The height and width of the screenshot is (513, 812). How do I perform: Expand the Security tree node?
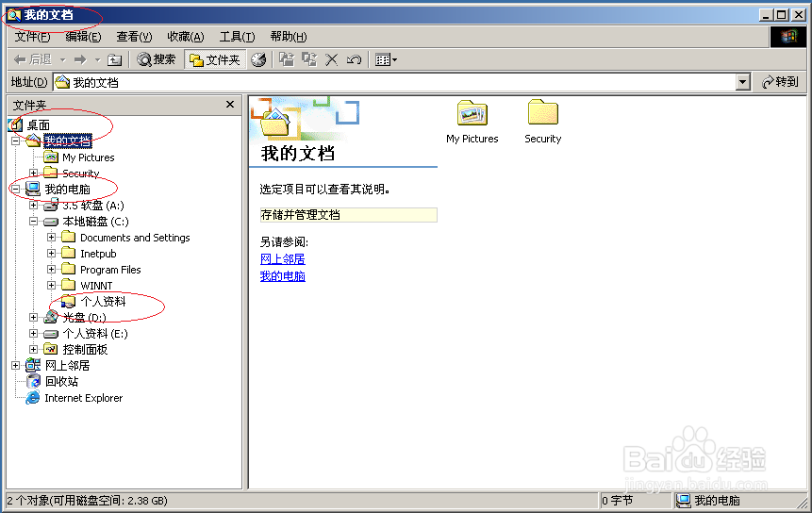[33, 173]
